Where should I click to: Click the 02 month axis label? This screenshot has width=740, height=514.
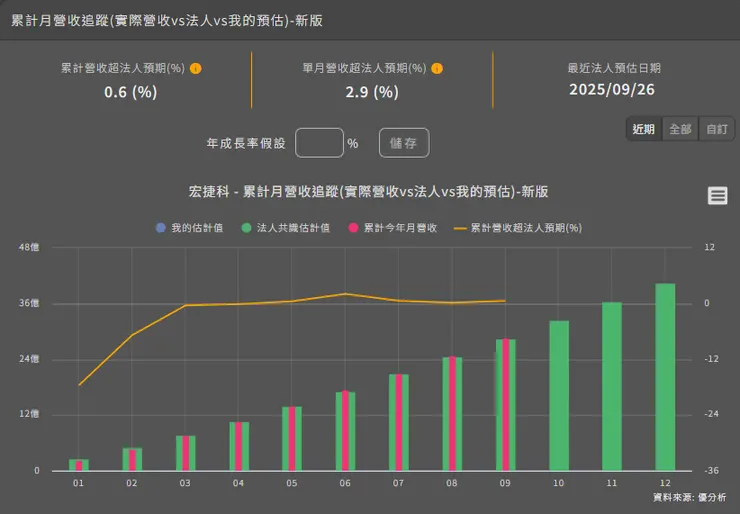point(132,483)
